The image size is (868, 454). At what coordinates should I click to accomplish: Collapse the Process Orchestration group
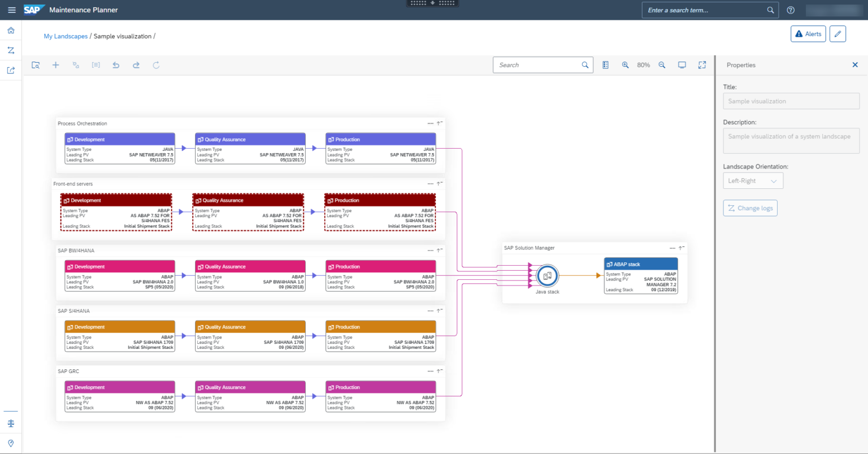(440, 122)
